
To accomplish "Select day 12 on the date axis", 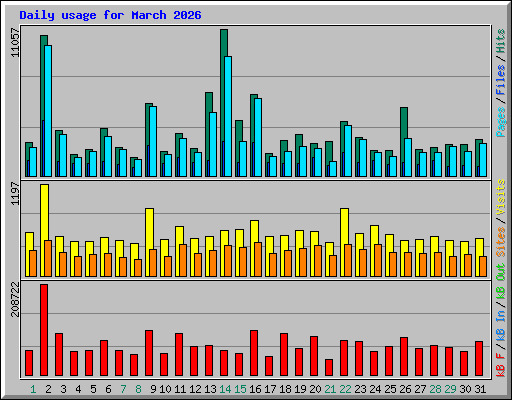I will point(195,389).
